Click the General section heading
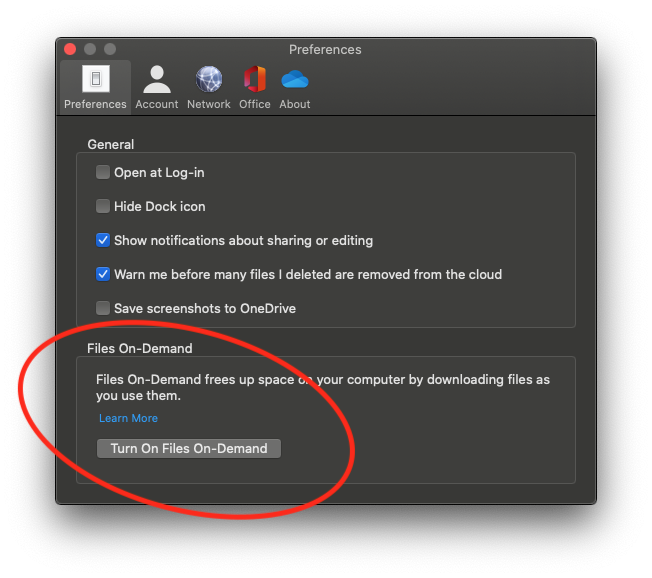This screenshot has height=578, width=652. (x=111, y=144)
